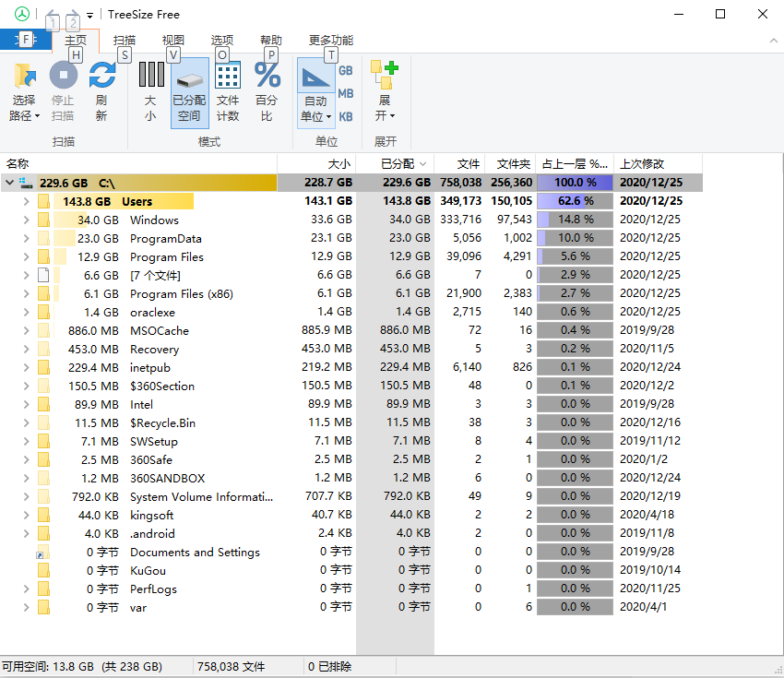Toggle the GB unit option

click(x=346, y=69)
